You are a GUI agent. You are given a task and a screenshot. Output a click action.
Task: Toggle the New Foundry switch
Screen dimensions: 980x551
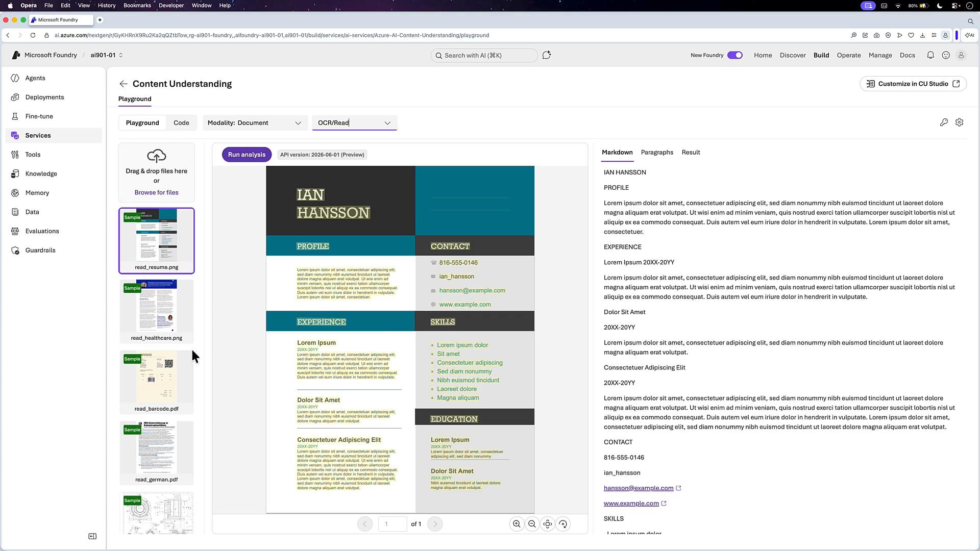[x=735, y=55]
